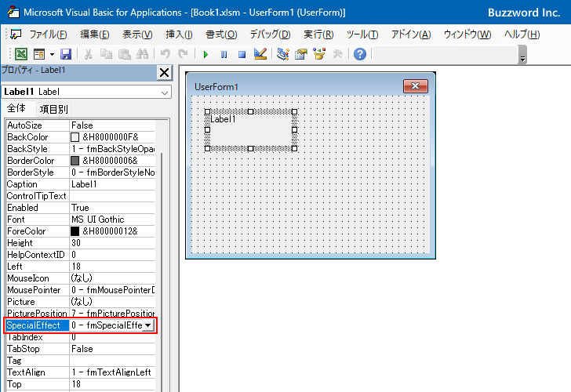Click the TabStop value False

pos(112,349)
